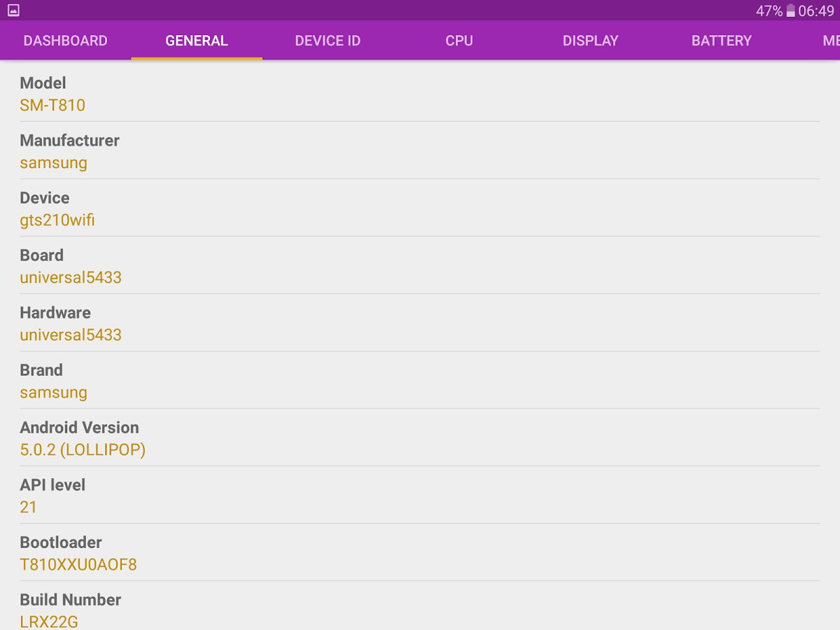Tap the image notification icon in status bar
Screen dimensions: 840x630
pos(13,10)
